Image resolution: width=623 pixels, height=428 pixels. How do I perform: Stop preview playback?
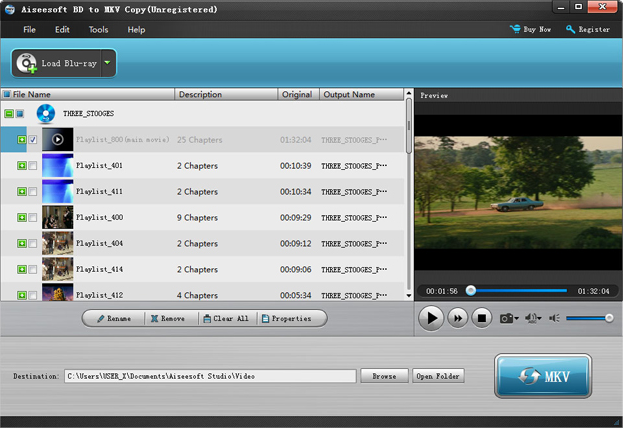481,318
